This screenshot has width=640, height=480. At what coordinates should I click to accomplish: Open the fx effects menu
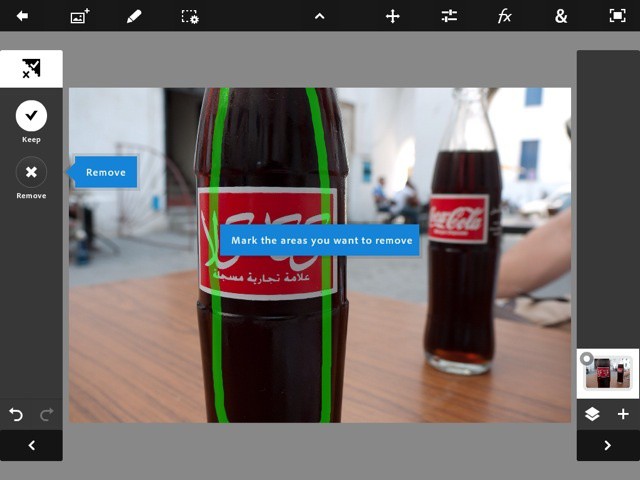(x=505, y=16)
